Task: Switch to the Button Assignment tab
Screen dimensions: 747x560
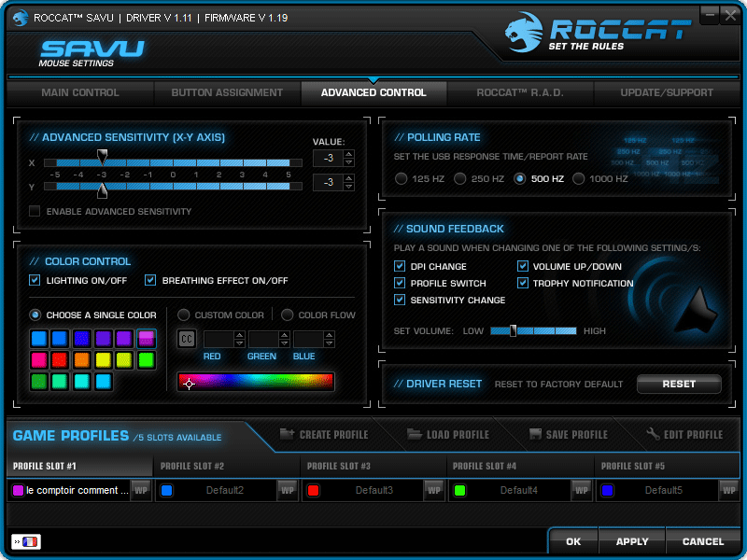Action: click(x=227, y=92)
